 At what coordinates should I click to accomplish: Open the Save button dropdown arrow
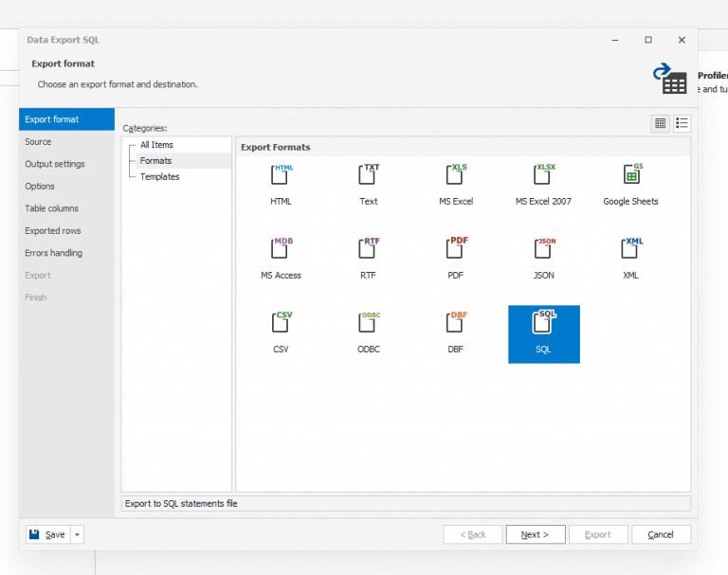click(78, 534)
